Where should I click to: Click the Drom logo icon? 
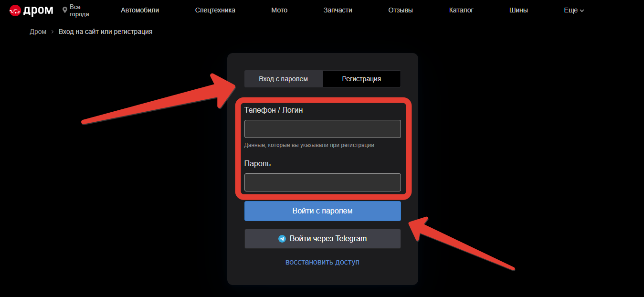(15, 11)
